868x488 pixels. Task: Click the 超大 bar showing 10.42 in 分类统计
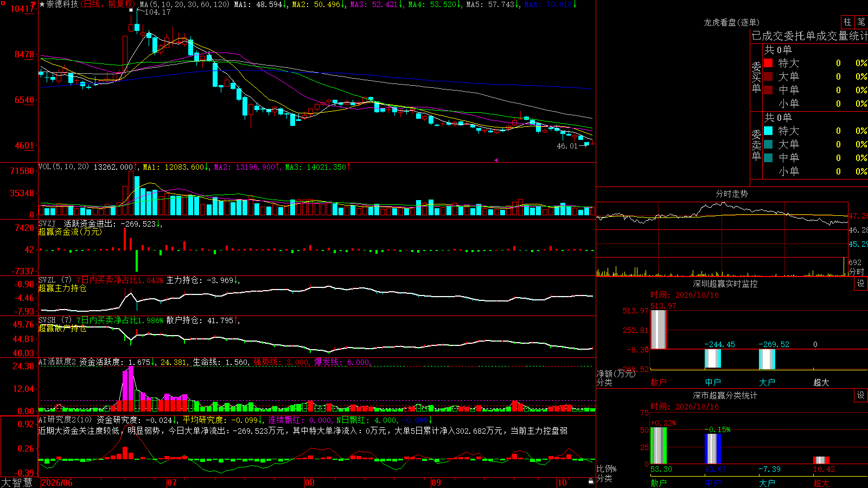click(821, 460)
